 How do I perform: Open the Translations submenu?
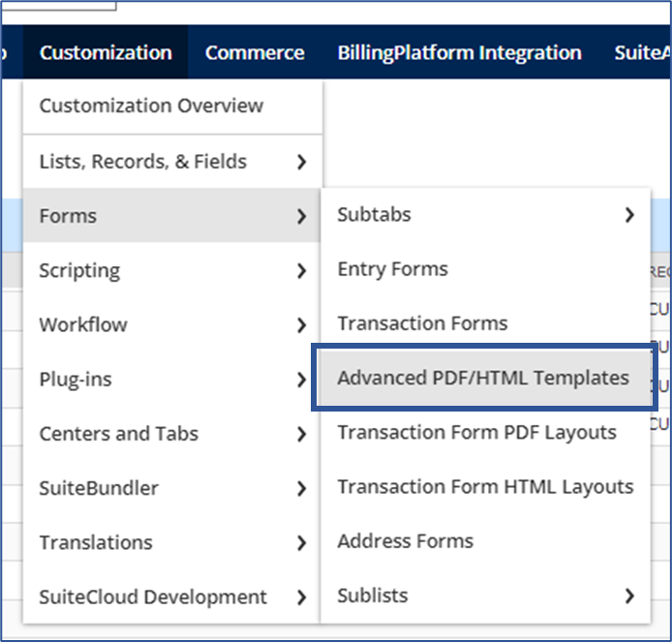96,543
